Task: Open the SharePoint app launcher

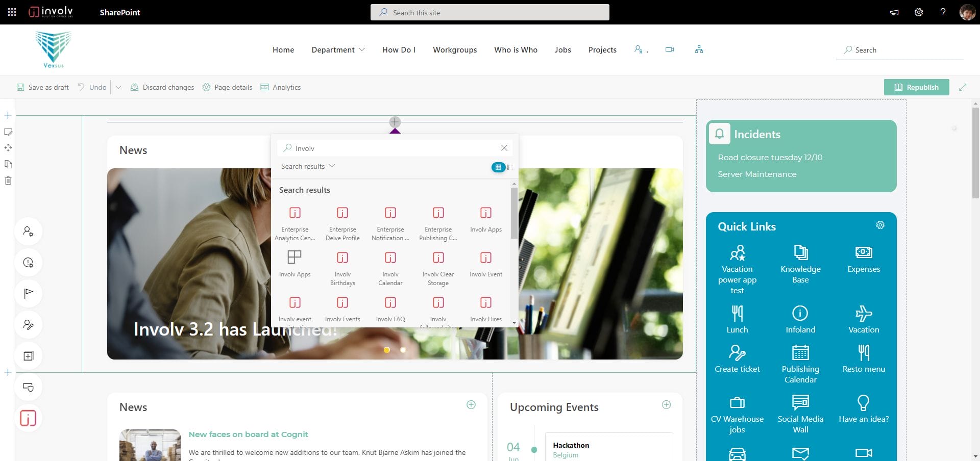Action: point(12,12)
